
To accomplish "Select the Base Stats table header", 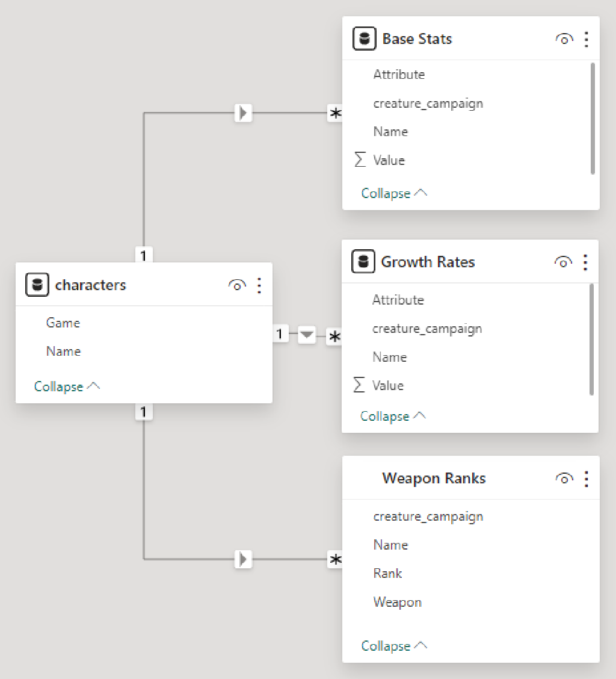I will tap(417, 39).
